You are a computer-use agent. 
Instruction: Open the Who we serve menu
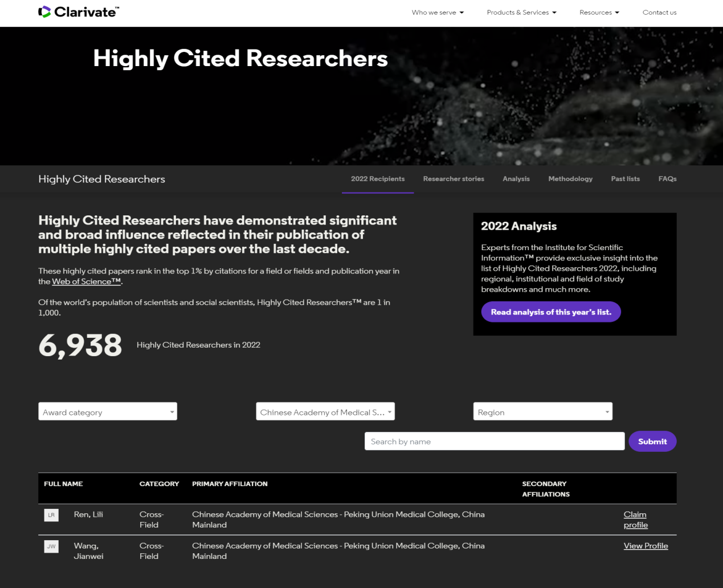pos(438,13)
